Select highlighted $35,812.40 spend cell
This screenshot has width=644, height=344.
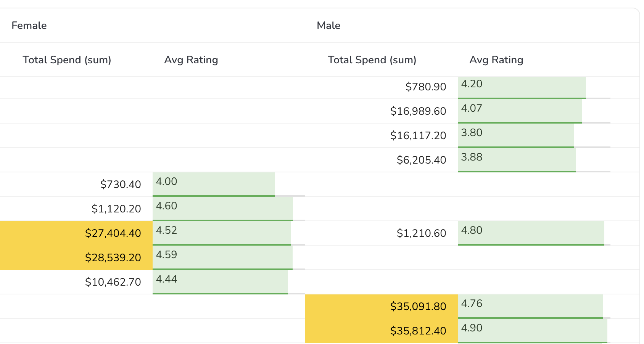tap(382, 331)
